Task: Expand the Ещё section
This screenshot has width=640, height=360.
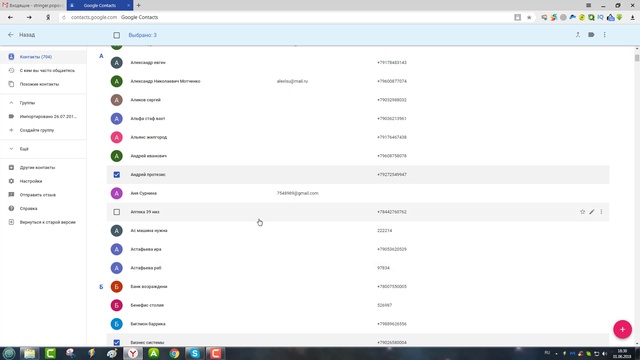Action: click(11, 149)
